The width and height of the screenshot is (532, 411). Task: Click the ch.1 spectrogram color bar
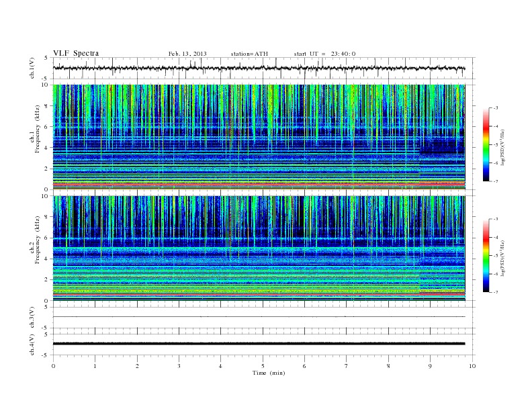486,144
